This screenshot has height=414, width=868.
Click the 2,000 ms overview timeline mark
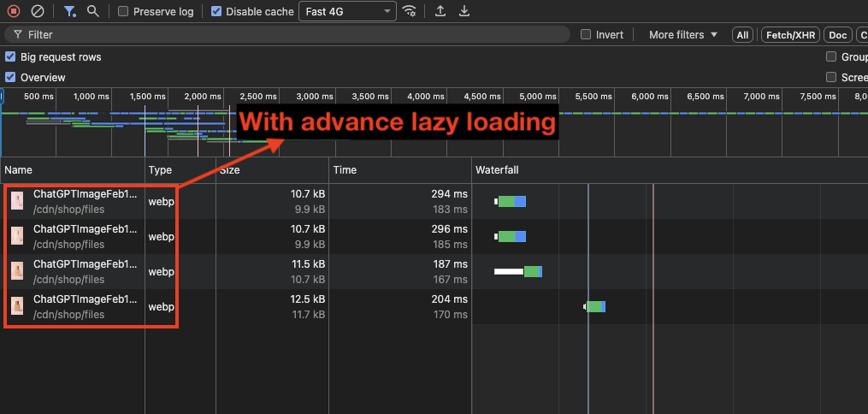pyautogui.click(x=203, y=97)
